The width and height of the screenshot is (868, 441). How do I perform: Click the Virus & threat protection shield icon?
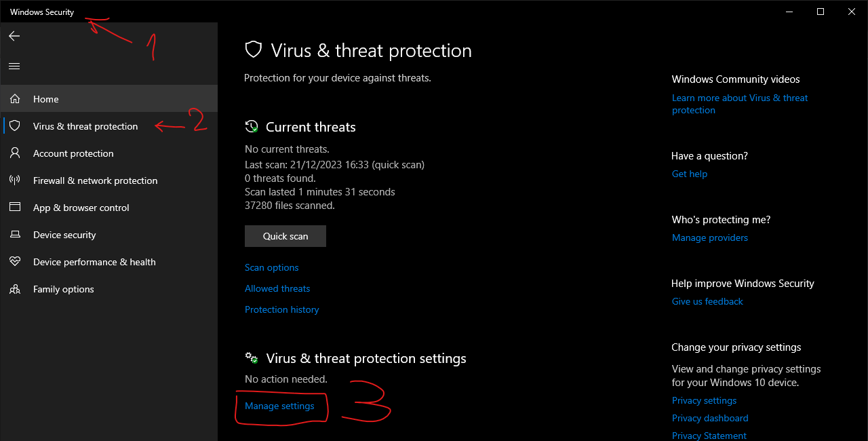[15, 126]
